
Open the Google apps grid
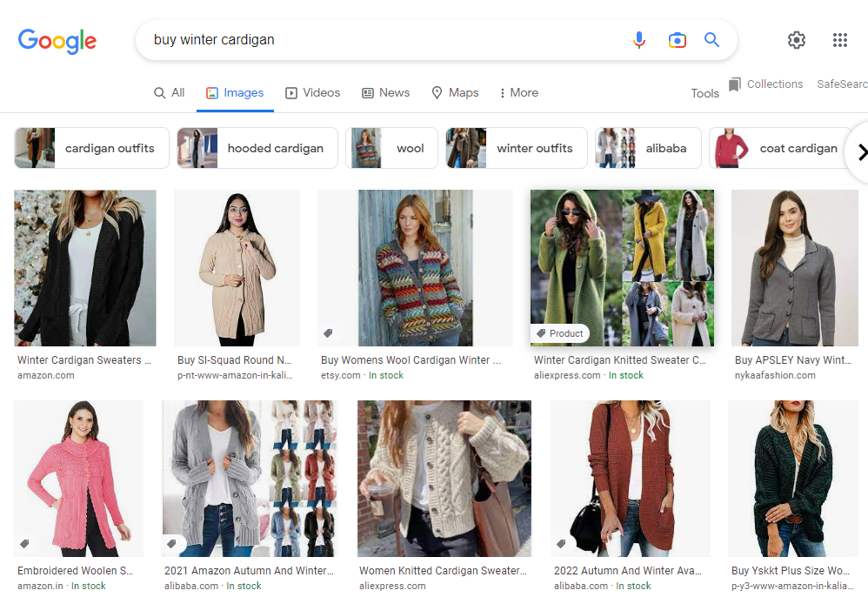839,39
